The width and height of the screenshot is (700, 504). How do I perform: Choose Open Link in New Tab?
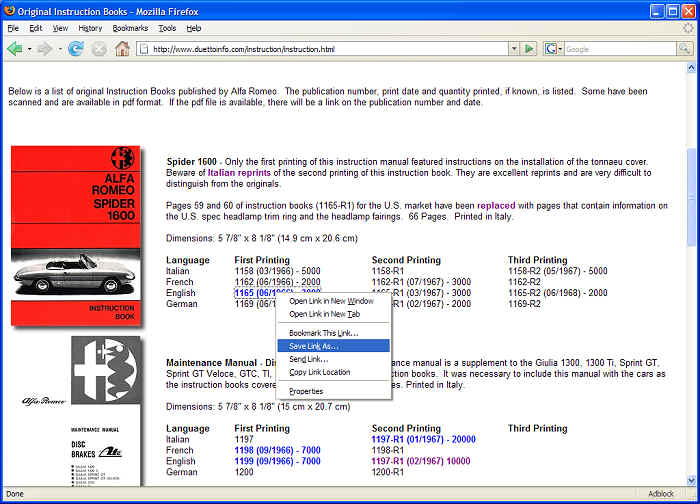333,314
